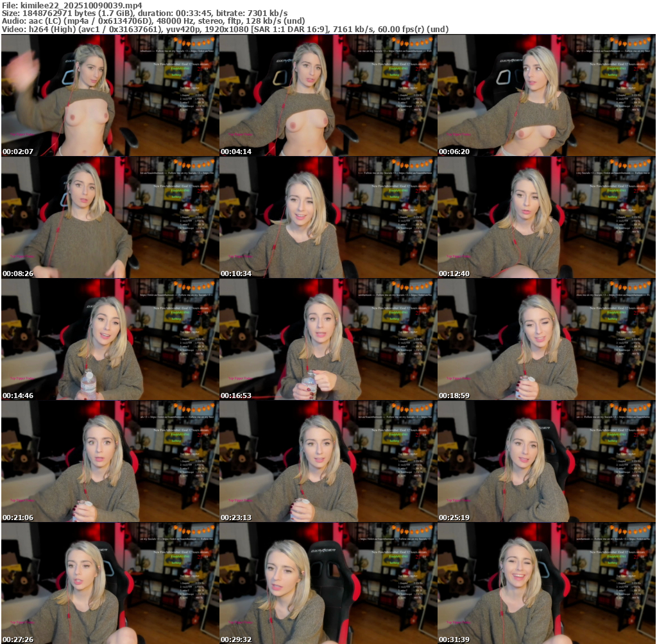The height and width of the screenshot is (644, 657).
Task: Choose the frame marked 00:23:13
Action: click(x=328, y=461)
